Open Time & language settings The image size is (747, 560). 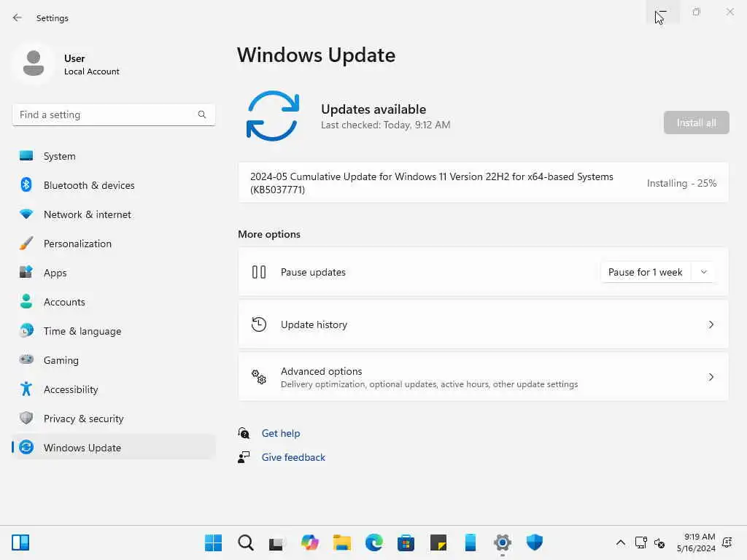click(113, 331)
